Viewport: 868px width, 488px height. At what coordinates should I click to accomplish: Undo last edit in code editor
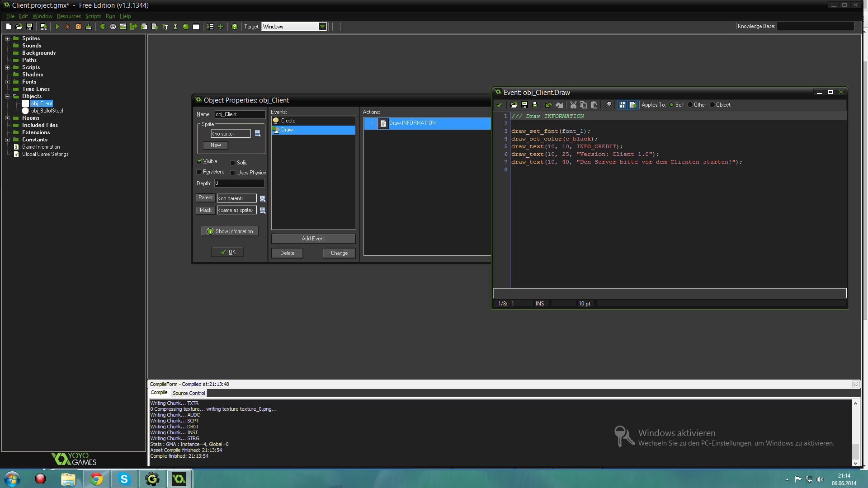(x=548, y=105)
